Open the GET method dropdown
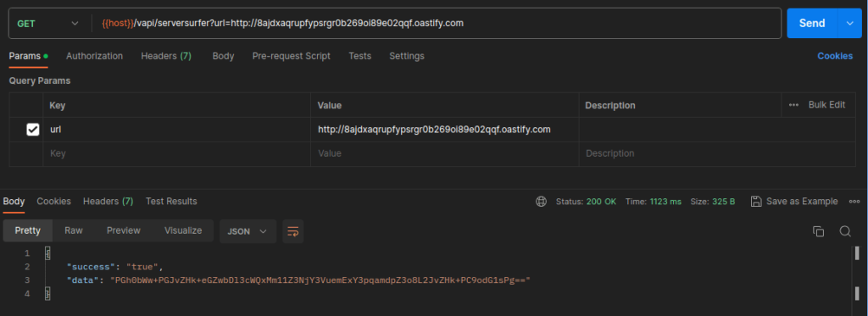The height and width of the screenshot is (316, 868). point(47,24)
